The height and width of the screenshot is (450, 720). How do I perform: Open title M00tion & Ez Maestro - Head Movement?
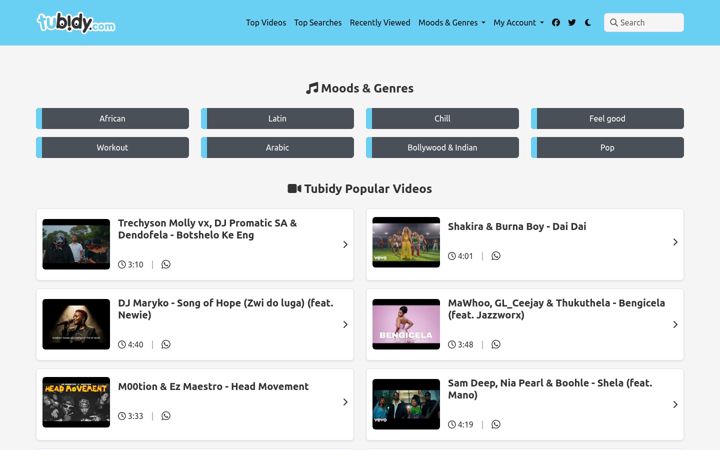coord(213,387)
